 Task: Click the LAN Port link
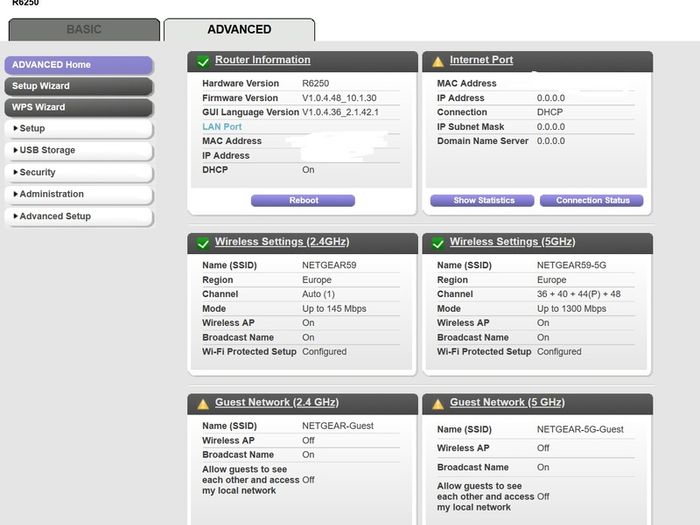[x=222, y=127]
